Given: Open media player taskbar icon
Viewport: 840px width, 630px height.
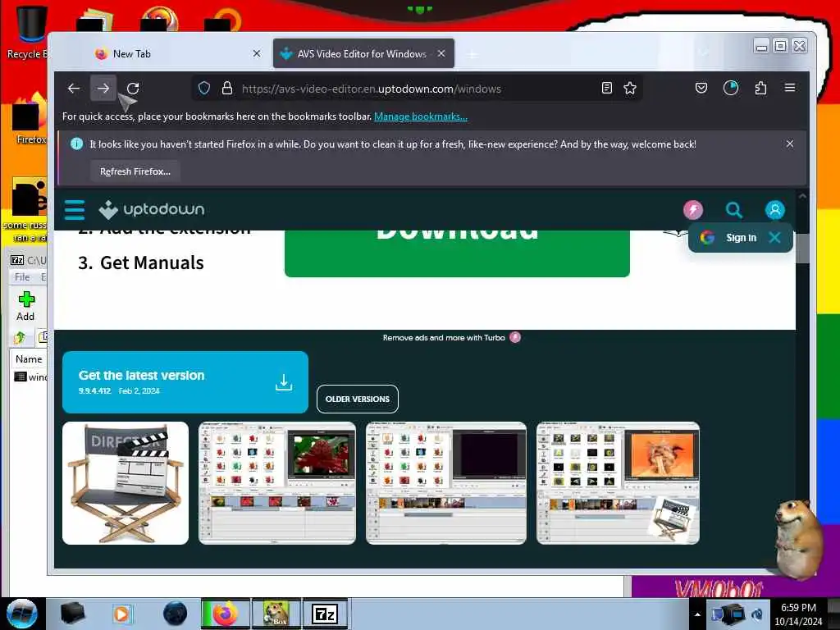Looking at the screenshot, I should pos(121,614).
